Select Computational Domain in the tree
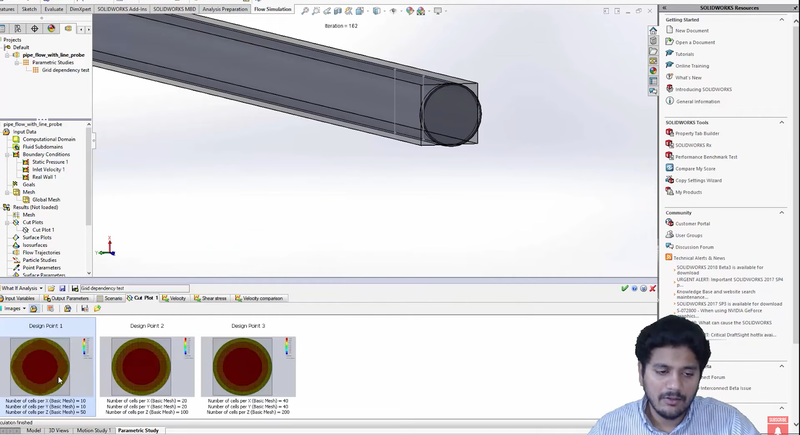 [x=48, y=139]
